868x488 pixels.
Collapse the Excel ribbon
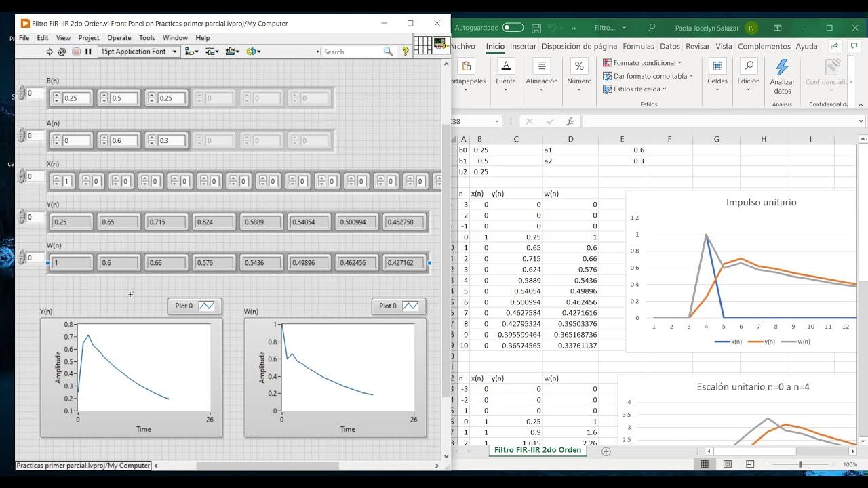click(861, 105)
